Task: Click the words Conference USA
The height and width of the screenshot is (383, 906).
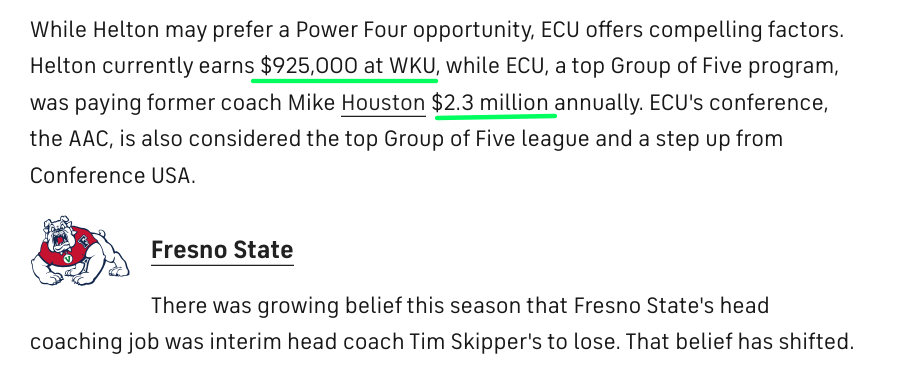Action: [x=110, y=176]
